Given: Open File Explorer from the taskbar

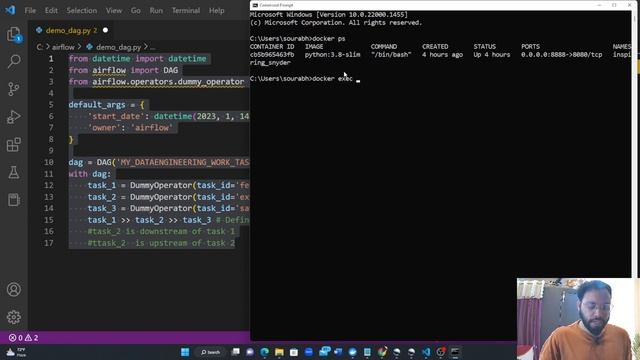Looking at the screenshot, I should click(x=279, y=352).
